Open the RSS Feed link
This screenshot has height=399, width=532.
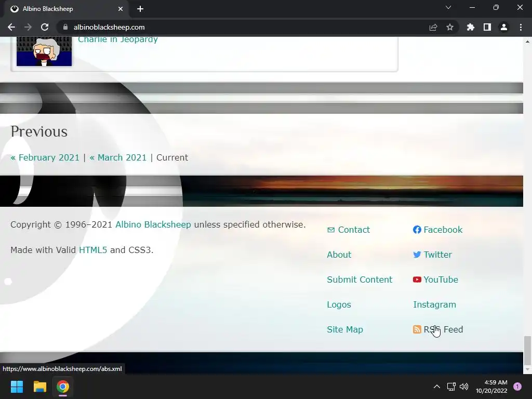coord(443,329)
